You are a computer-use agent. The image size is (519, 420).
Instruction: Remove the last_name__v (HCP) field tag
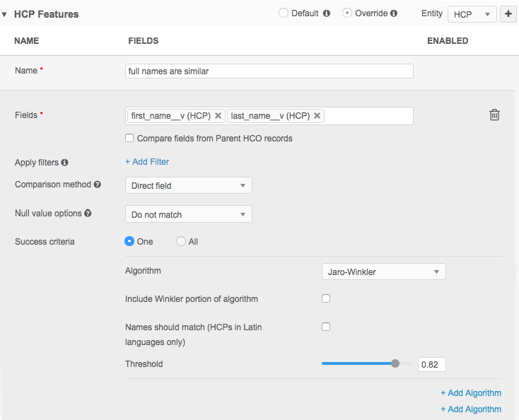click(317, 116)
